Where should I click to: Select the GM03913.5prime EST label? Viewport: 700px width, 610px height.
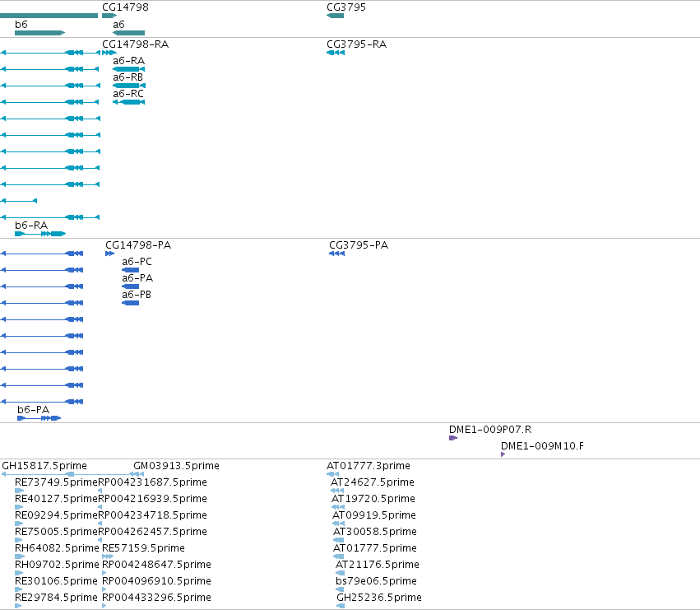tap(176, 466)
